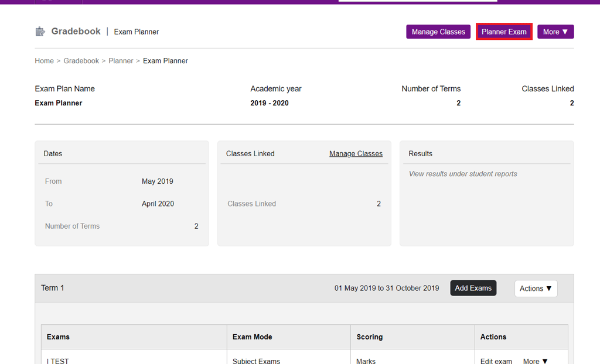Click the Term 1 section header
Image resolution: width=600 pixels, height=364 pixels.
point(53,288)
